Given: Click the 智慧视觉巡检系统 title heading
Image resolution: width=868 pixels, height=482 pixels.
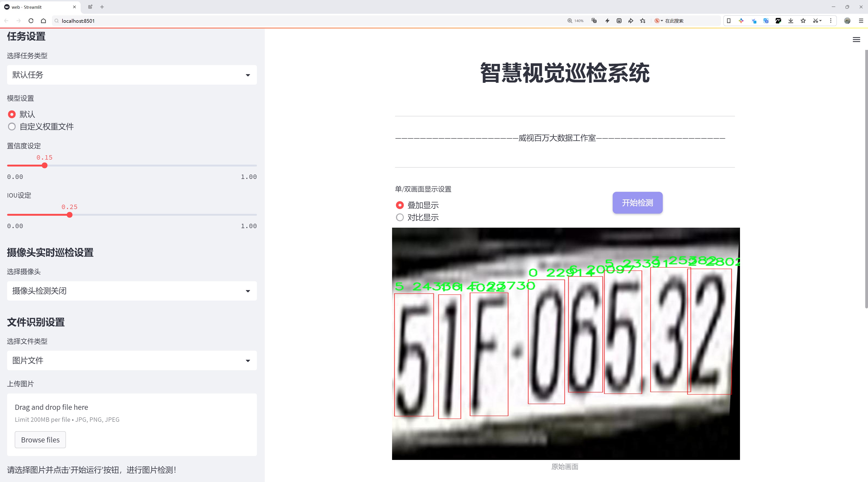Looking at the screenshot, I should (565, 73).
